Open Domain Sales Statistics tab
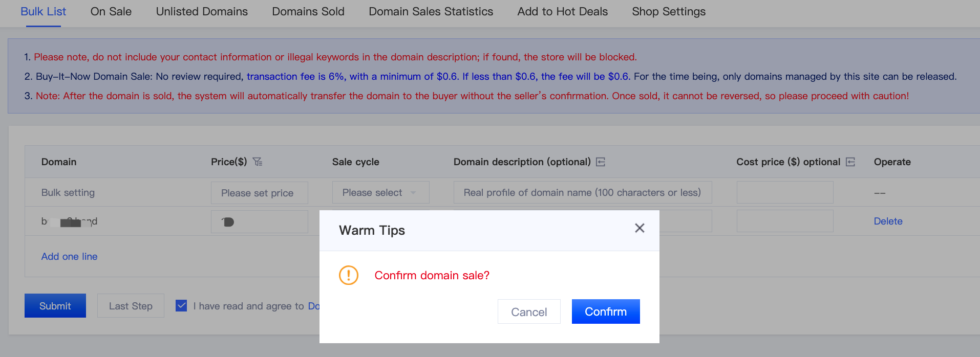The width and height of the screenshot is (980, 357). coord(431,11)
